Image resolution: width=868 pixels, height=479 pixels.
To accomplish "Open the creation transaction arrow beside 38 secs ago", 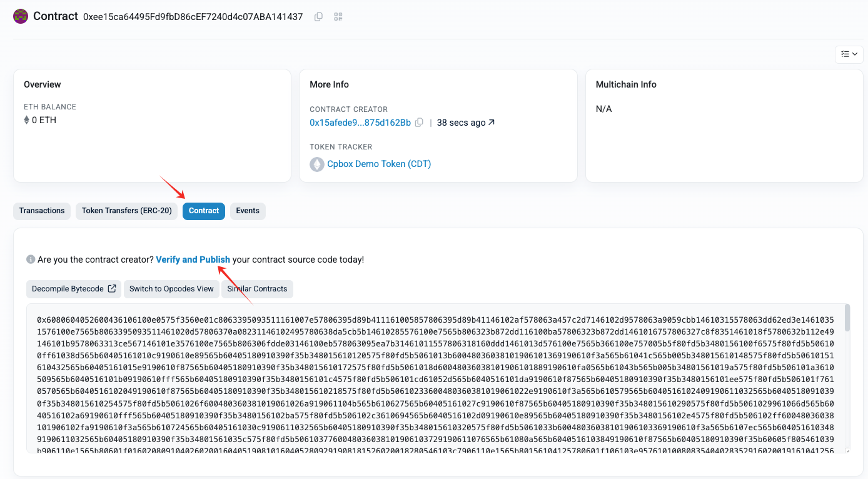I will 492,123.
